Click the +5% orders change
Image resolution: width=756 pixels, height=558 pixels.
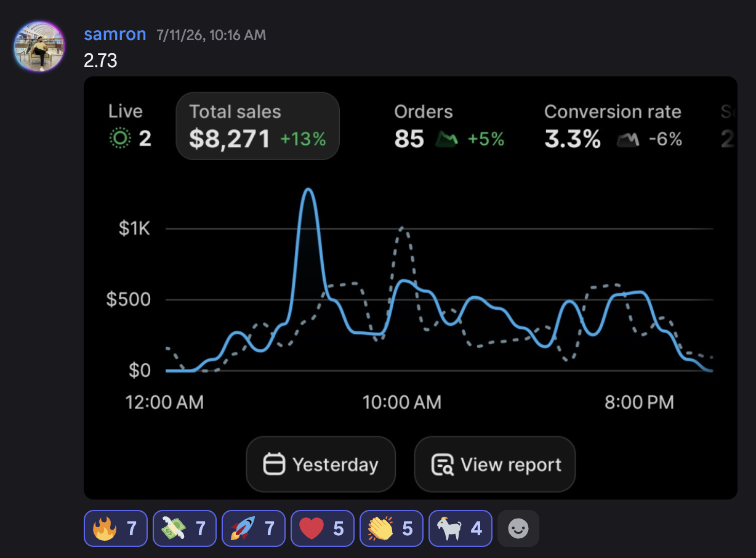point(486,139)
